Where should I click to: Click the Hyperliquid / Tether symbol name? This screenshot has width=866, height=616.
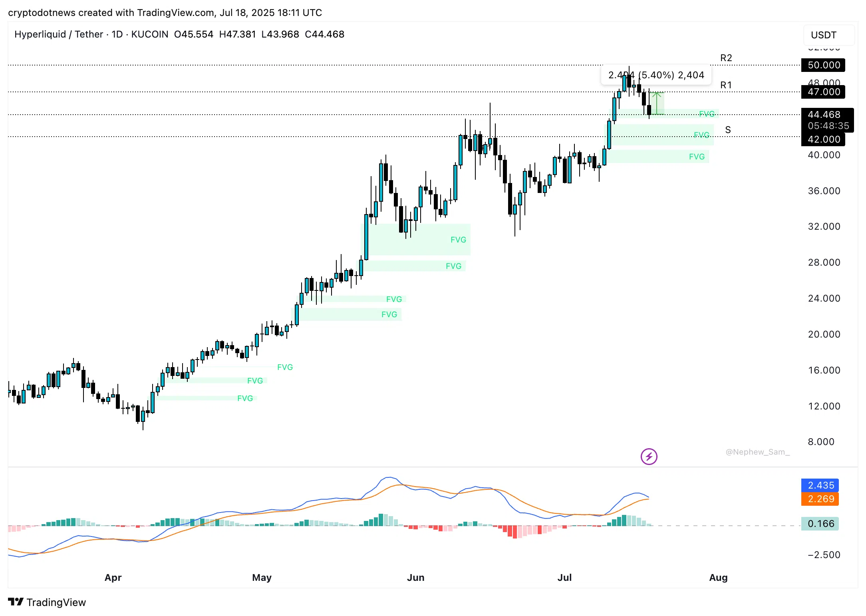[59, 34]
